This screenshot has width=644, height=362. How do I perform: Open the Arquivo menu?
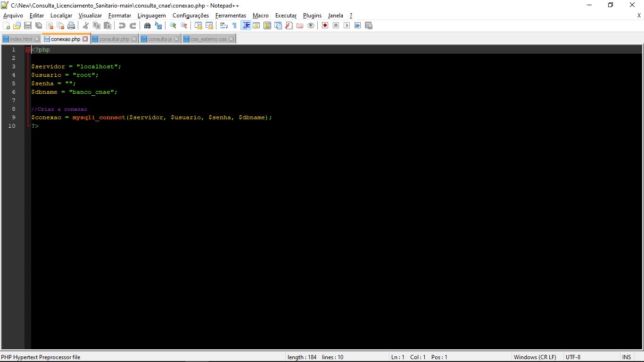13,16
